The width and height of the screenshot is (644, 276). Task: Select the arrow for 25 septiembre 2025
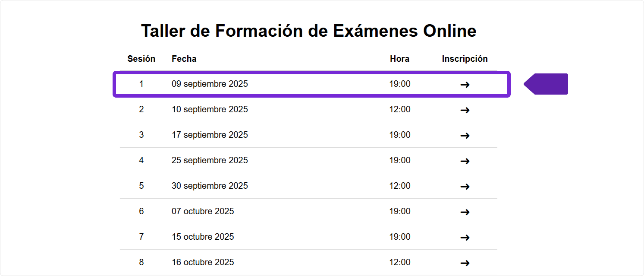[465, 161]
